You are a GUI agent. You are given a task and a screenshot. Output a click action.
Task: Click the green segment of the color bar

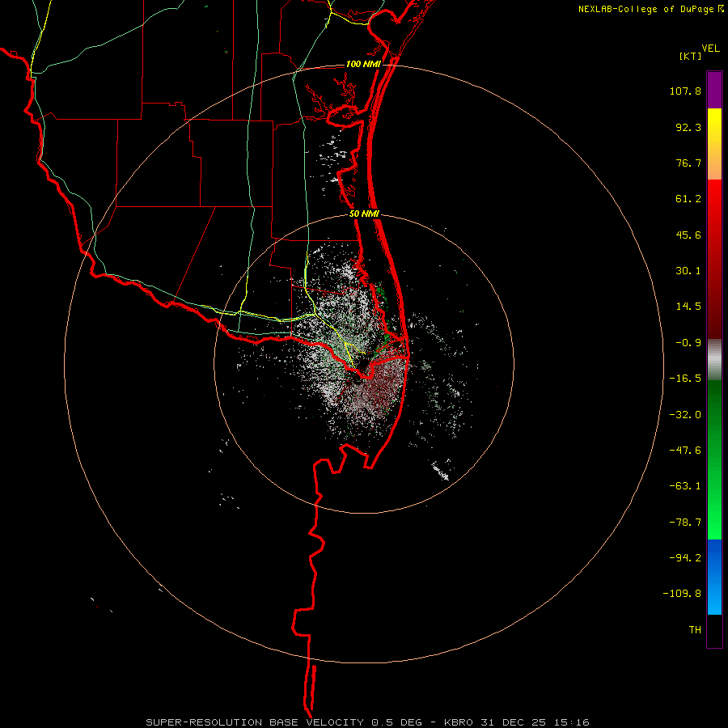714,459
